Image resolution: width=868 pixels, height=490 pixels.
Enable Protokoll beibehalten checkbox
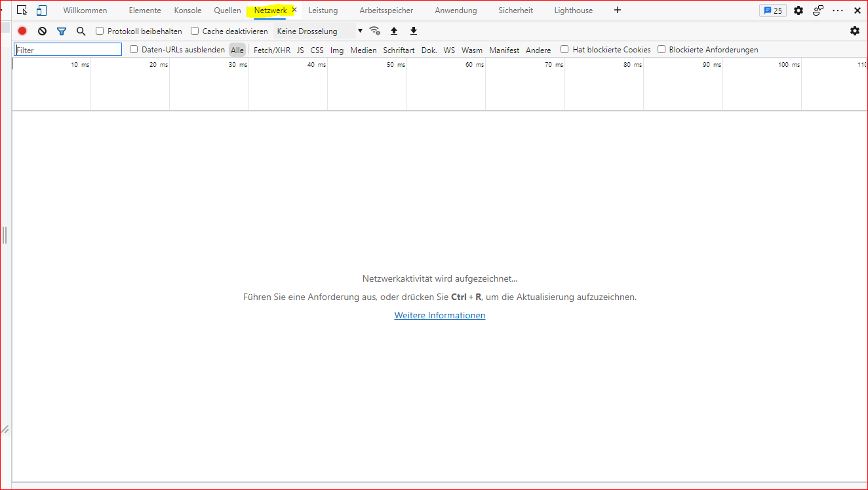coord(100,31)
